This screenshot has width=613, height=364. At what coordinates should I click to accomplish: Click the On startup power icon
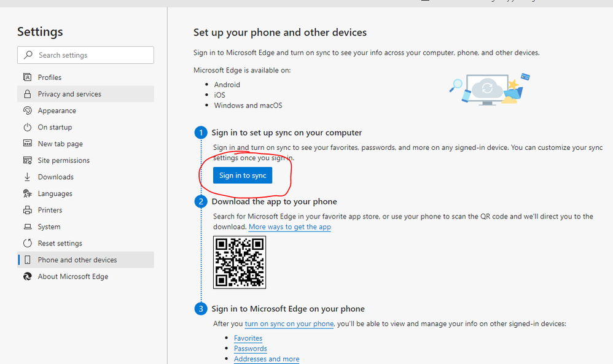tap(28, 127)
